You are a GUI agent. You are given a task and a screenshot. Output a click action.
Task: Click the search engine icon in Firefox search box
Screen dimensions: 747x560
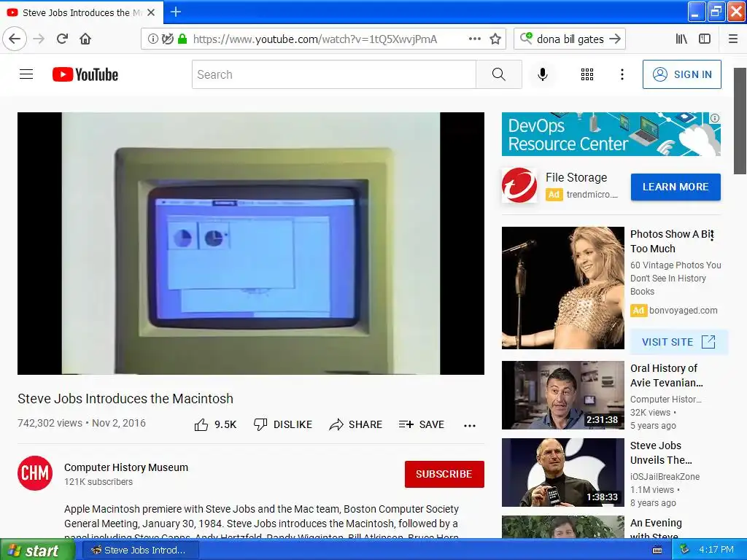(x=526, y=38)
